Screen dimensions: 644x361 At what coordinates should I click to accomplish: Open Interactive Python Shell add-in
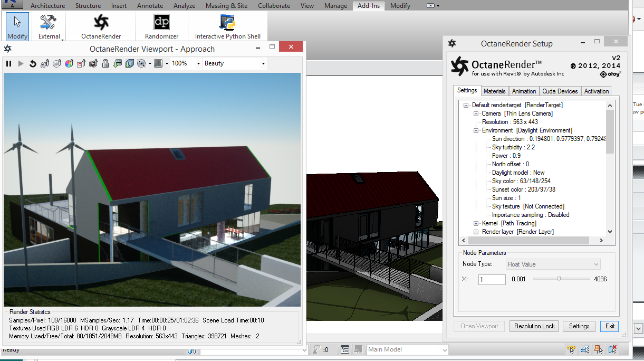coord(228,26)
